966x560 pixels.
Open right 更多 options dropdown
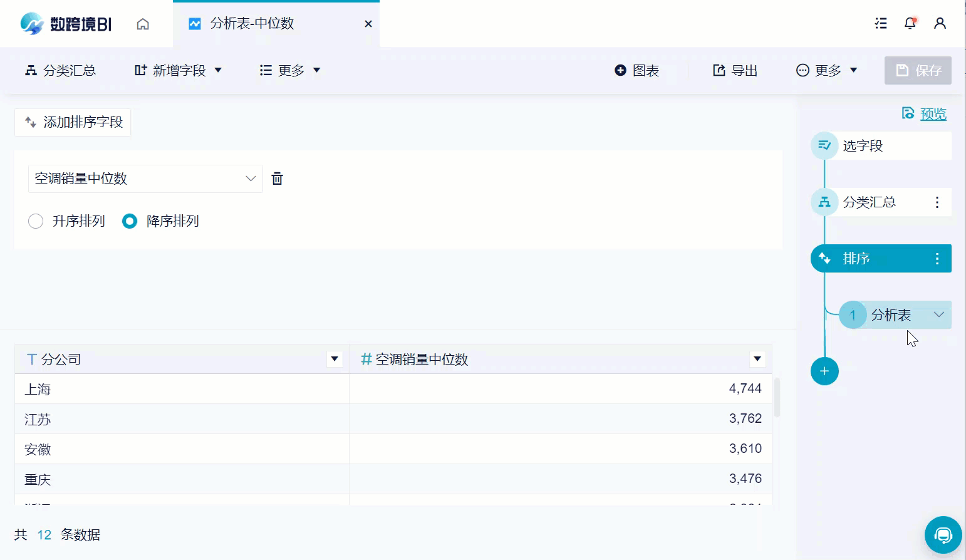(x=826, y=70)
